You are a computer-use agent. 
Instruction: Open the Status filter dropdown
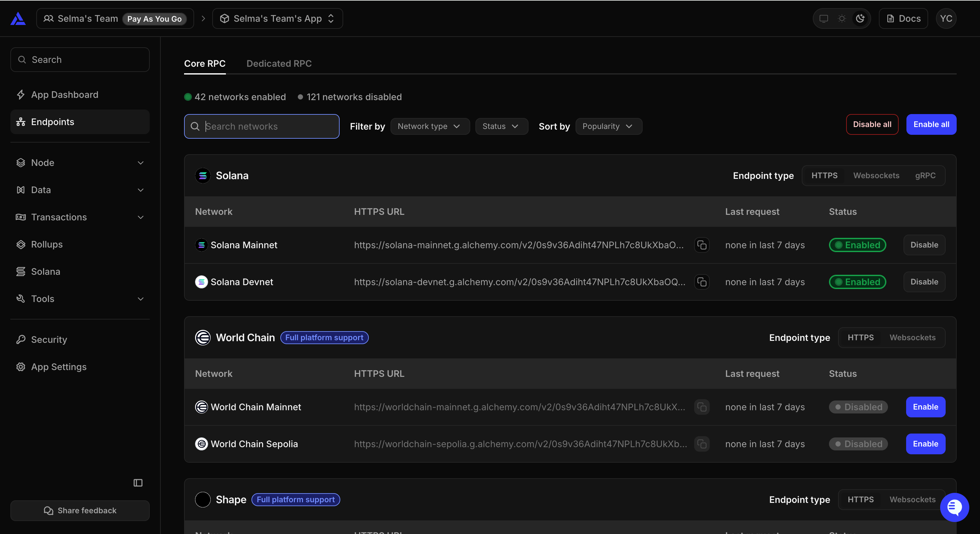coord(501,126)
